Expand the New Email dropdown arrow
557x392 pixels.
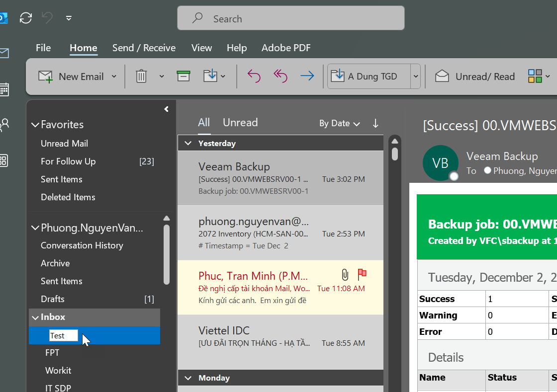114,77
